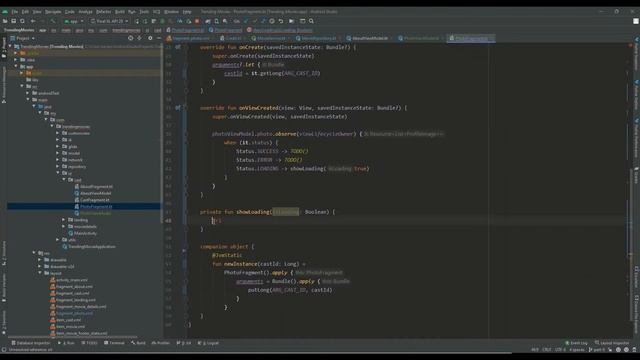The height and width of the screenshot is (360, 640).
Task: Hide the Project panel with minus icon
Action: (x=159, y=38)
